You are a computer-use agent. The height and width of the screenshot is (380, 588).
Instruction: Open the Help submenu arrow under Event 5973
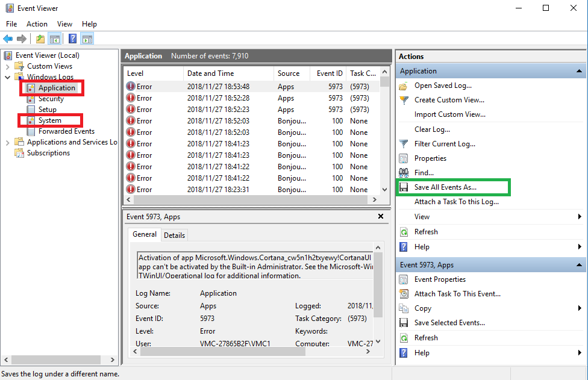pyautogui.click(x=580, y=353)
